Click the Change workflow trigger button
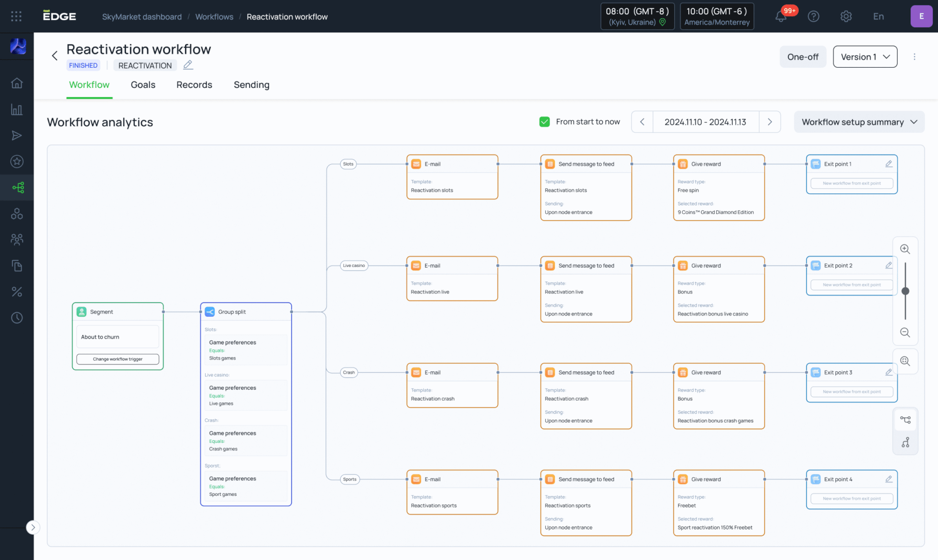Viewport: 938px width, 560px height. (x=118, y=359)
